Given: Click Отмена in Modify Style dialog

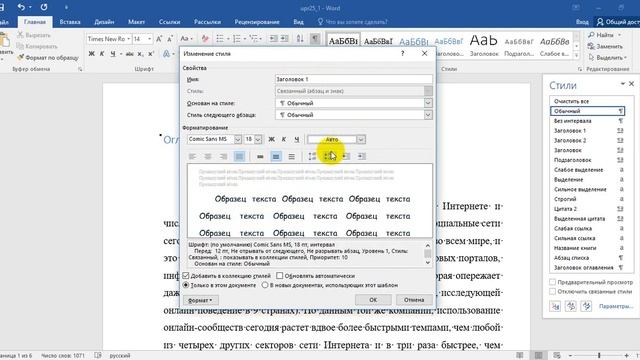Looking at the screenshot, I should coord(414,300).
